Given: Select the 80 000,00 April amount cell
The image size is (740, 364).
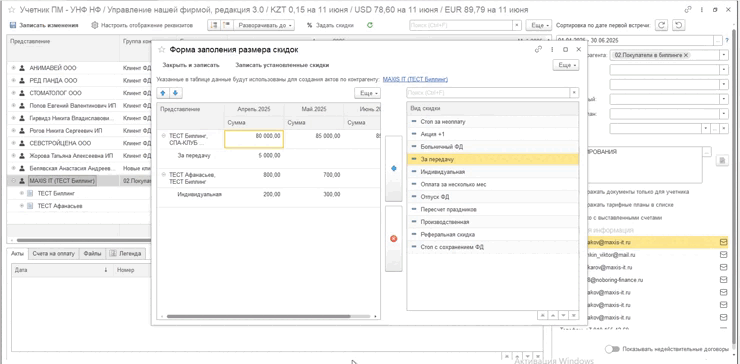Looking at the screenshot, I should 254,139.
